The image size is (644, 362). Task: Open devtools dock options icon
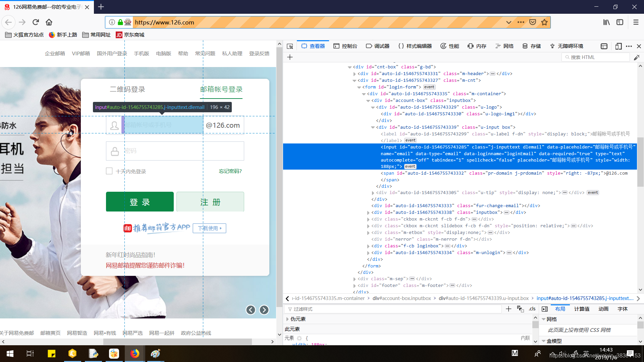604,46
